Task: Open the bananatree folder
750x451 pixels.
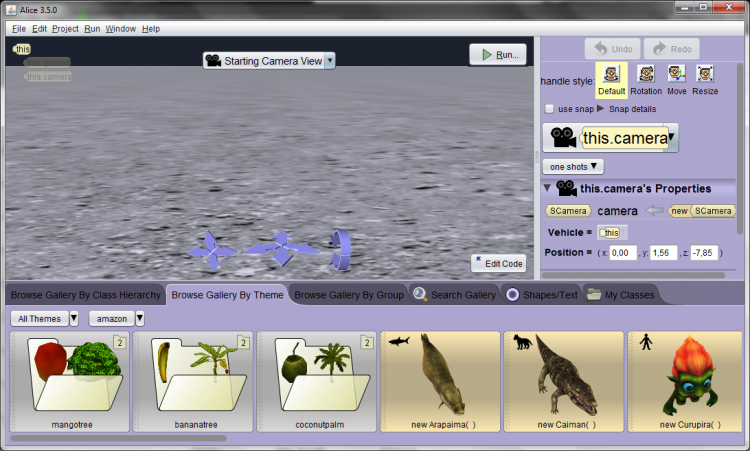Action: (193, 382)
